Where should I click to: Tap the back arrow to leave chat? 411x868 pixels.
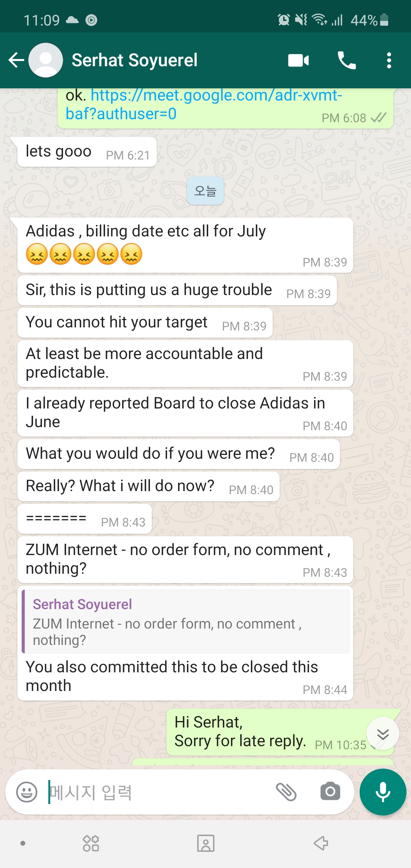(16, 60)
